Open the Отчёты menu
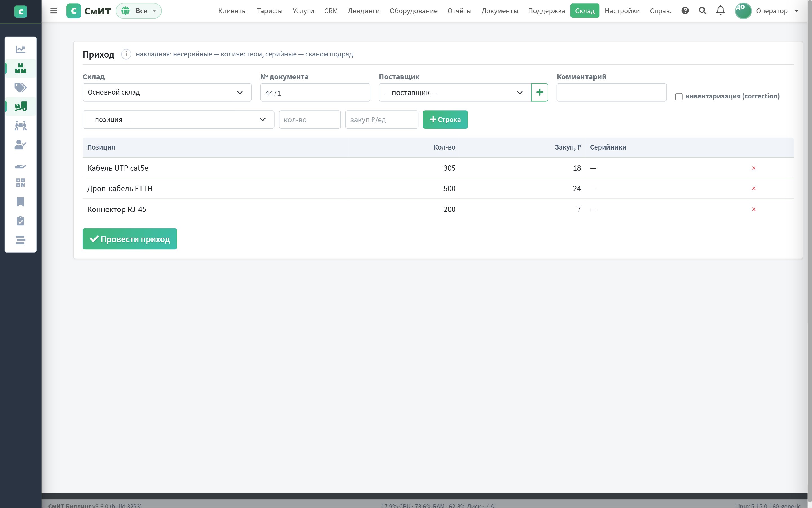This screenshot has width=812, height=508. [x=459, y=11]
